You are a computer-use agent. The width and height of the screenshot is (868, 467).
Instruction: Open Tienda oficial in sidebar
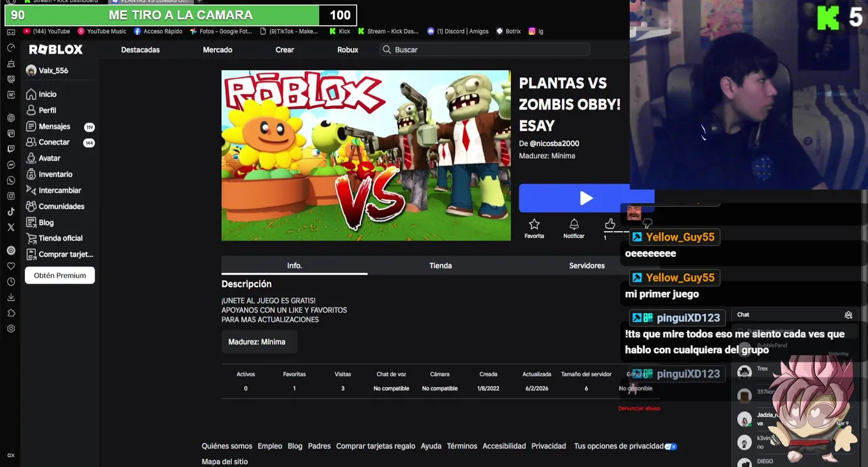coord(54,238)
